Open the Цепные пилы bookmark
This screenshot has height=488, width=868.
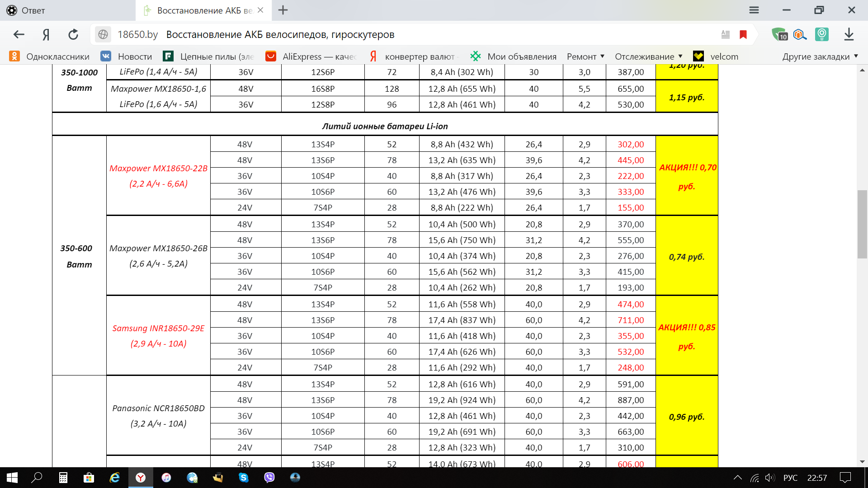coord(209,56)
